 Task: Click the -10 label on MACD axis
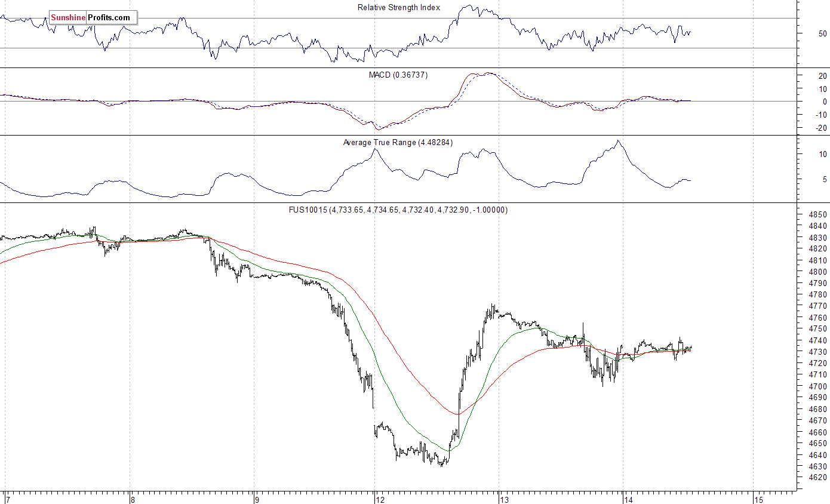(x=821, y=115)
